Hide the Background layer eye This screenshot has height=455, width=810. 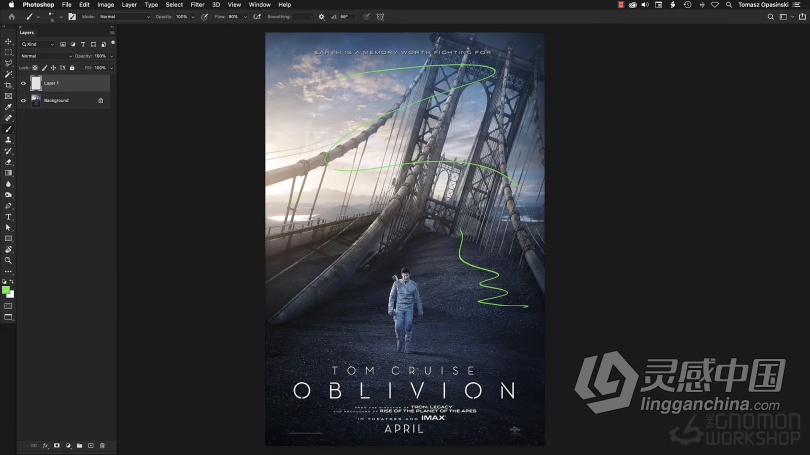click(23, 101)
